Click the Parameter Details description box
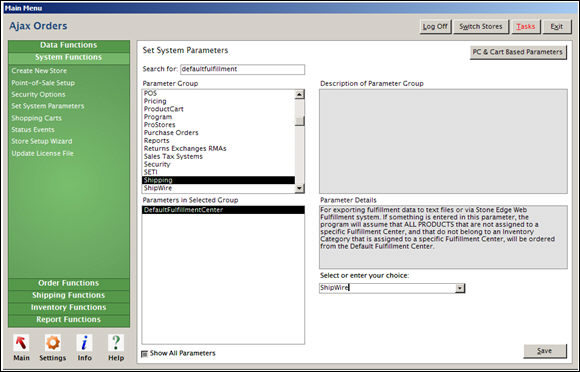Image resolution: width=580 pixels, height=372 pixels. tap(443, 237)
